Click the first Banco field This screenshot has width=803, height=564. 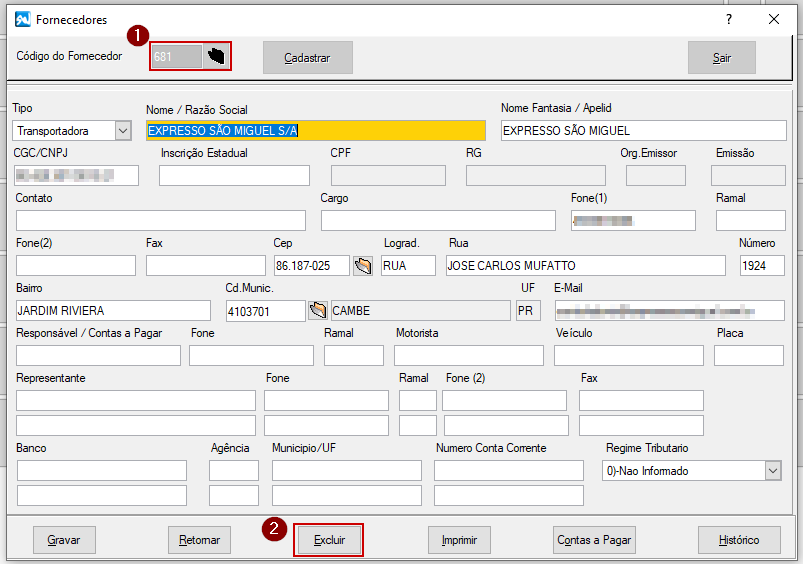click(102, 470)
